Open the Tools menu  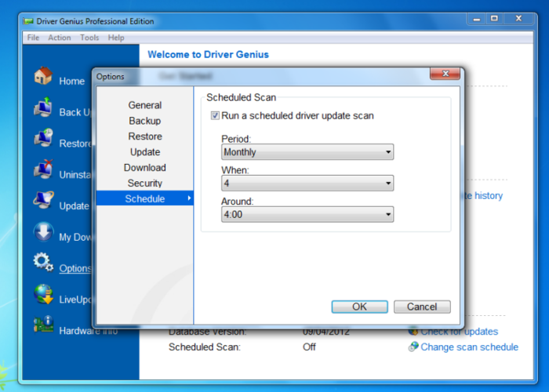coord(89,38)
